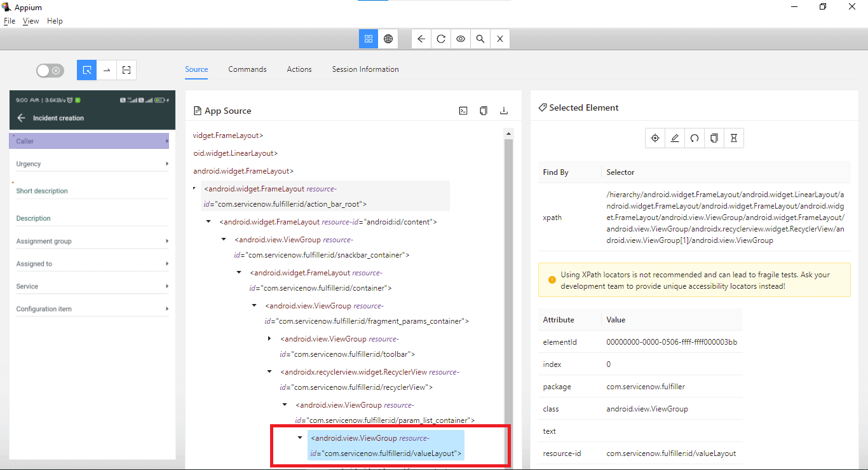Click the App Source vertical scrollbar
The height and width of the screenshot is (470, 868).
point(508,286)
